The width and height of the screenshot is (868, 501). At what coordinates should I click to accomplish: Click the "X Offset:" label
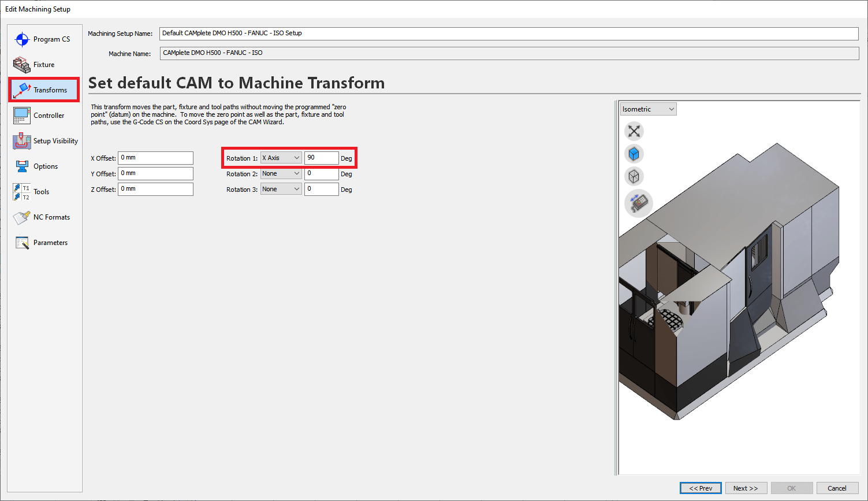(103, 158)
